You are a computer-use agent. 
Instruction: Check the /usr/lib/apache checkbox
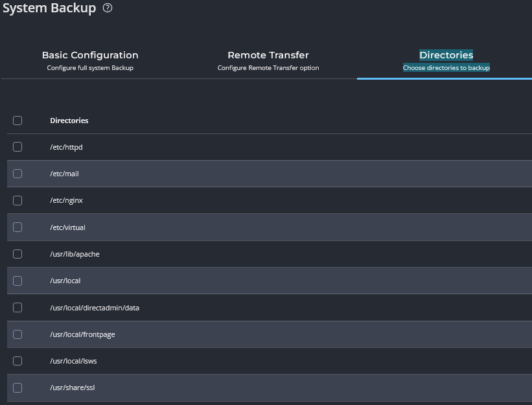[17, 254]
